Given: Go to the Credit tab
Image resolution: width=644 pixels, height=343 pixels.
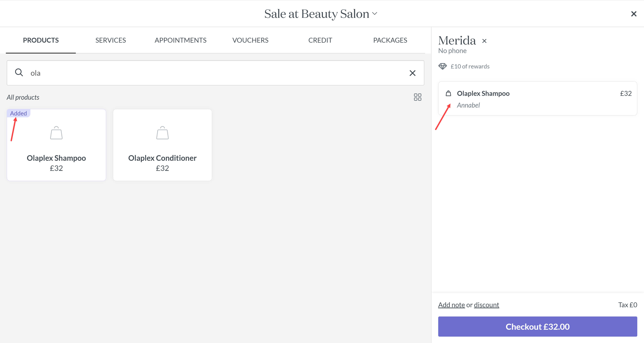Looking at the screenshot, I should (320, 40).
